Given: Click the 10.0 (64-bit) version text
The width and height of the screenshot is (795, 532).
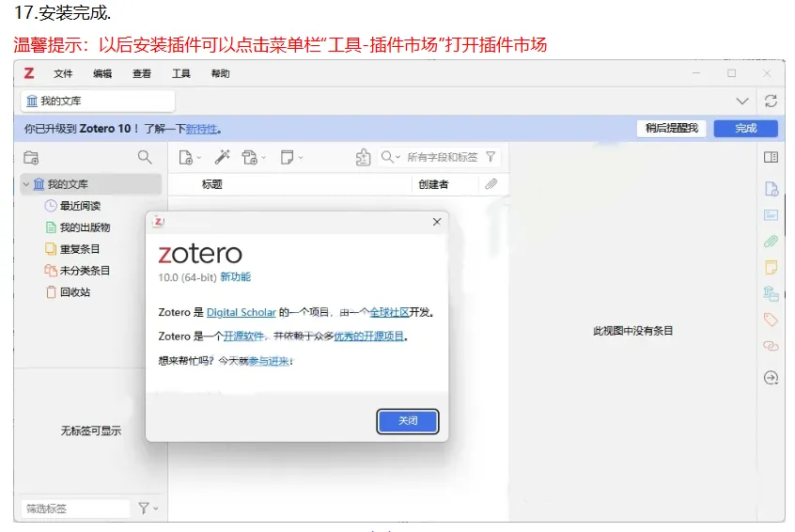Looking at the screenshot, I should [188, 277].
